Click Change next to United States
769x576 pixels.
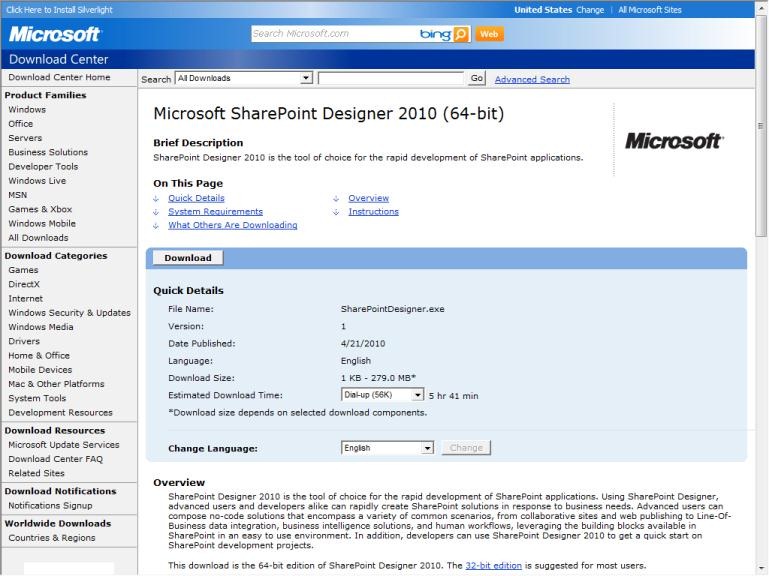click(590, 10)
